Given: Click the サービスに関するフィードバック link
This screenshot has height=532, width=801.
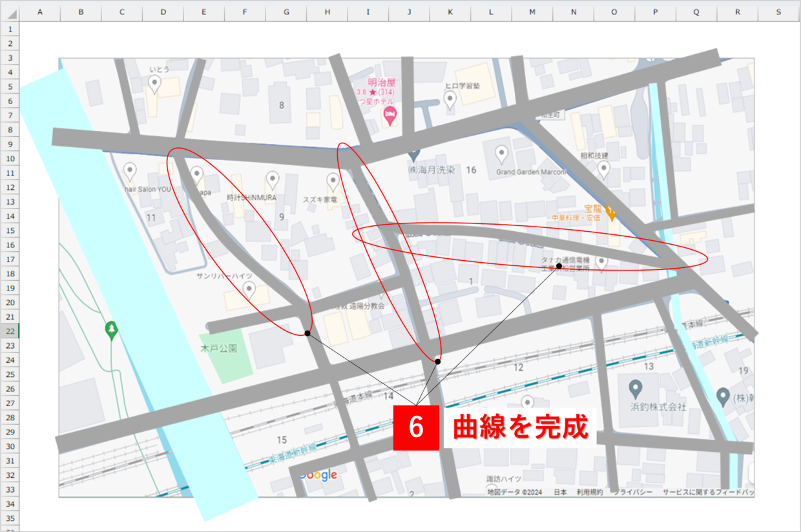Looking at the screenshot, I should [x=708, y=493].
